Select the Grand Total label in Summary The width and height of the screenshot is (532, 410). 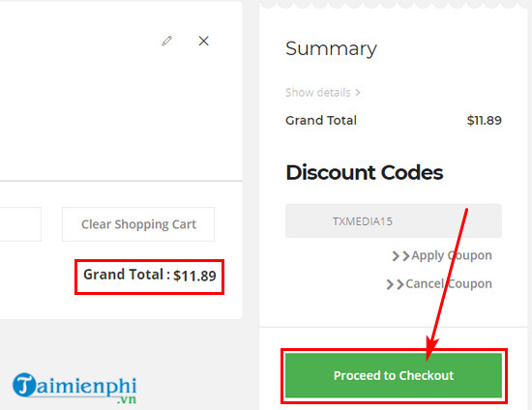click(x=321, y=120)
